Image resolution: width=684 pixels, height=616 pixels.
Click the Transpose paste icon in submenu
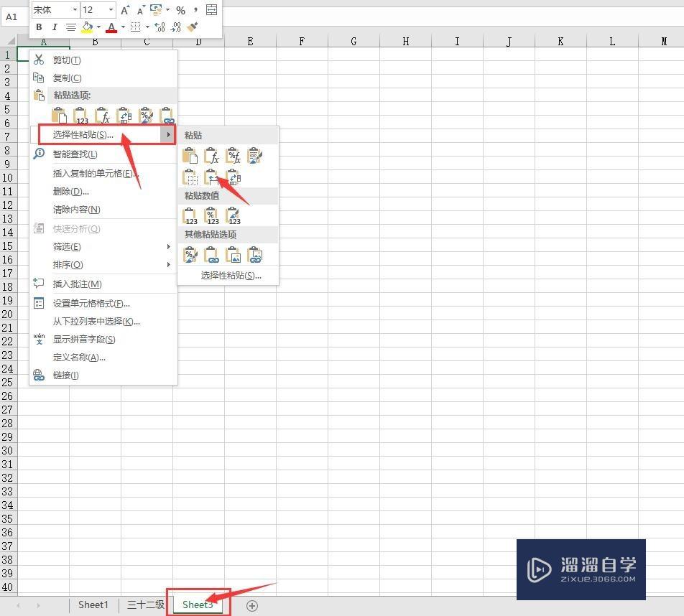pyautogui.click(x=231, y=178)
